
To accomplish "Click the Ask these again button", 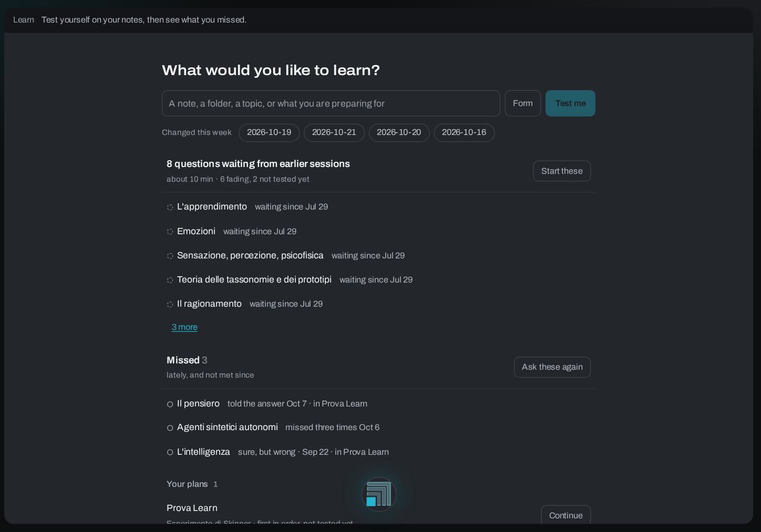I will pyautogui.click(x=552, y=367).
